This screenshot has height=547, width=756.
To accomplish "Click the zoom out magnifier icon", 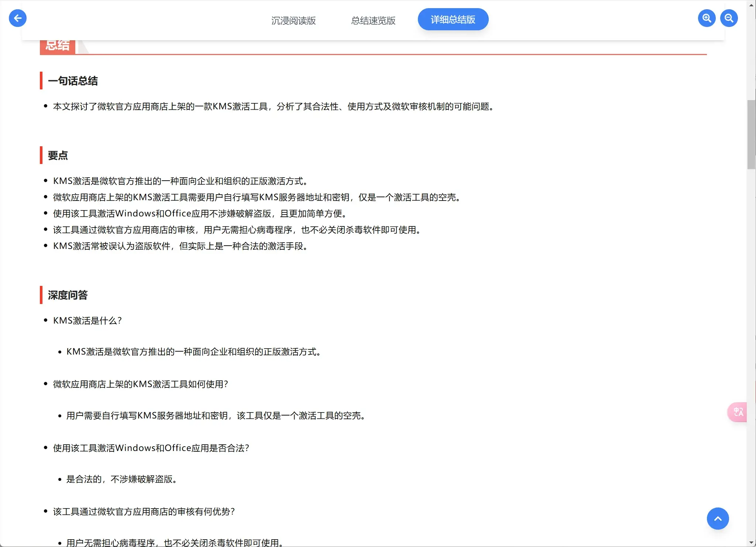I will pos(729,18).
